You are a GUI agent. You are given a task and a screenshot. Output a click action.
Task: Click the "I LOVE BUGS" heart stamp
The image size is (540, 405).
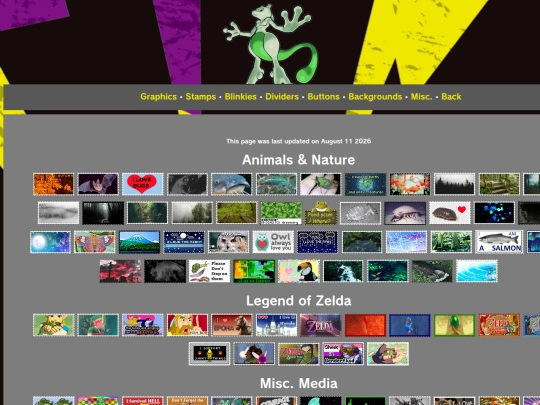tap(143, 184)
